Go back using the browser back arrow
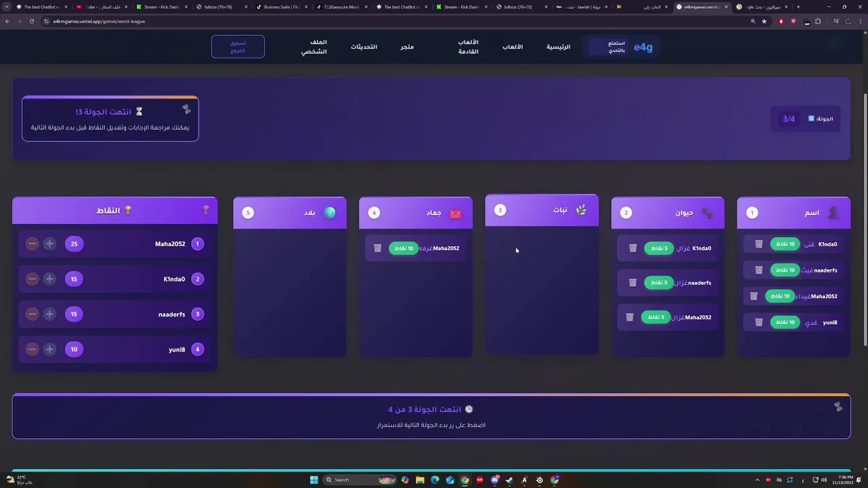Screen dimensions: 868x488 click(x=7, y=21)
